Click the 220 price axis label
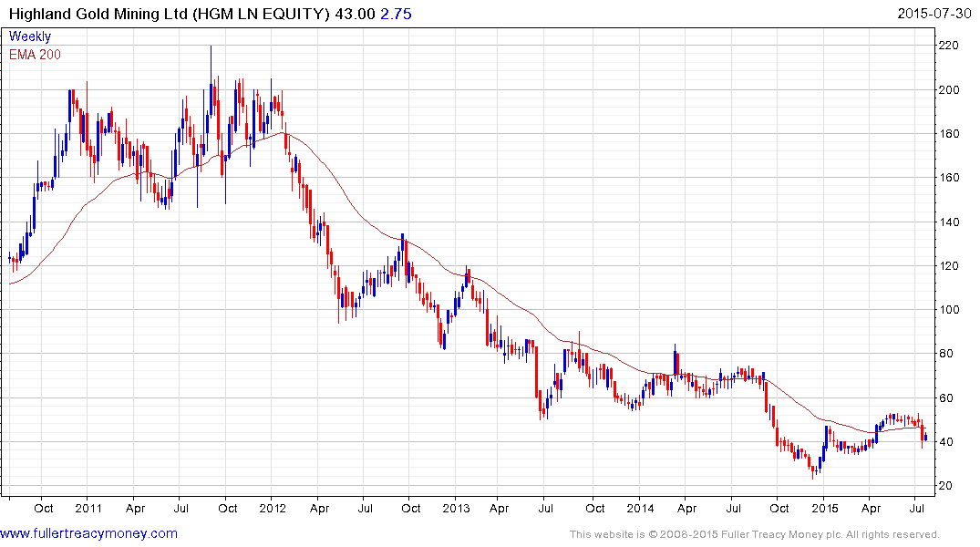 (x=949, y=46)
